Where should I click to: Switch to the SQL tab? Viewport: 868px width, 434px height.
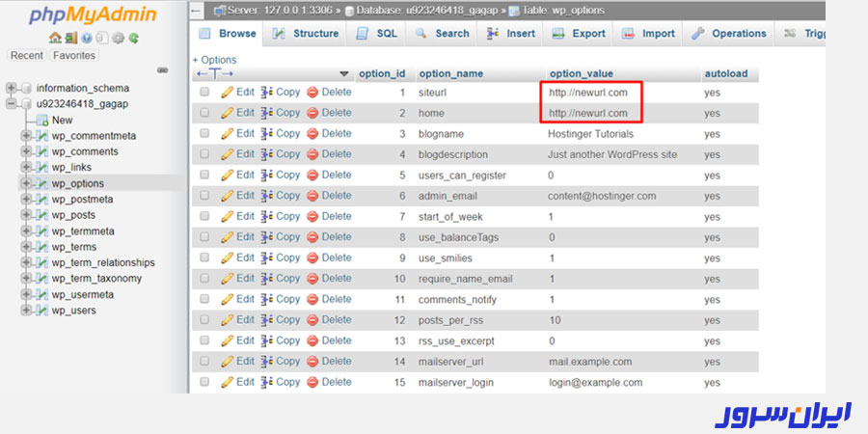pos(377,34)
